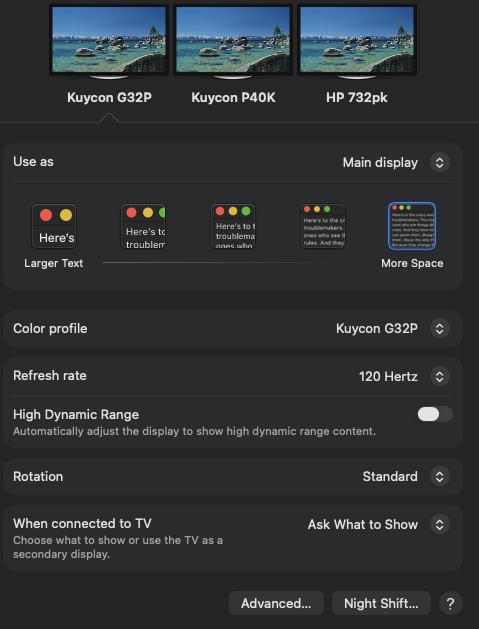Toggle the High Dynamic Range switch
479x629 pixels.
click(435, 414)
